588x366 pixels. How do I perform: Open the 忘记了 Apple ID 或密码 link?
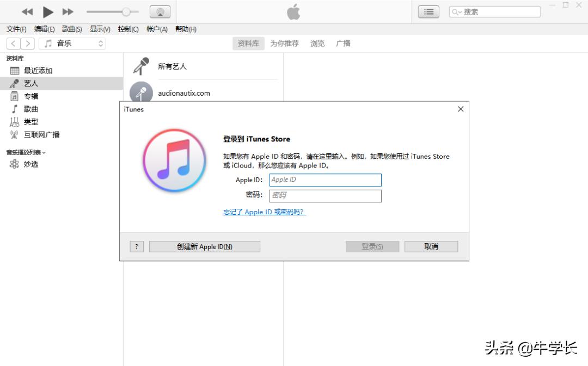coord(264,212)
